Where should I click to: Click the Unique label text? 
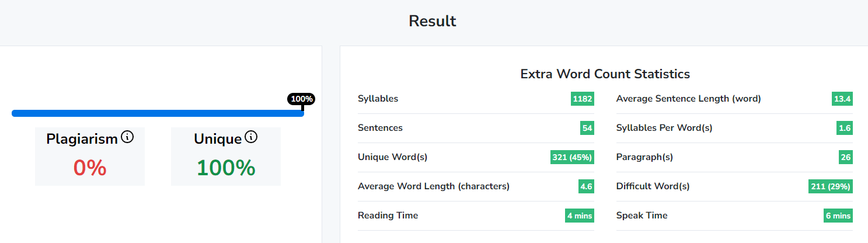pos(218,139)
